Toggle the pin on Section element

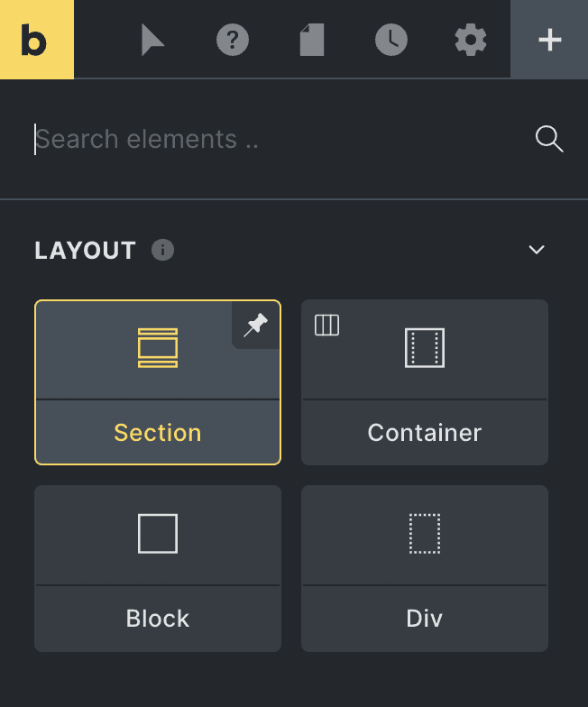(256, 325)
